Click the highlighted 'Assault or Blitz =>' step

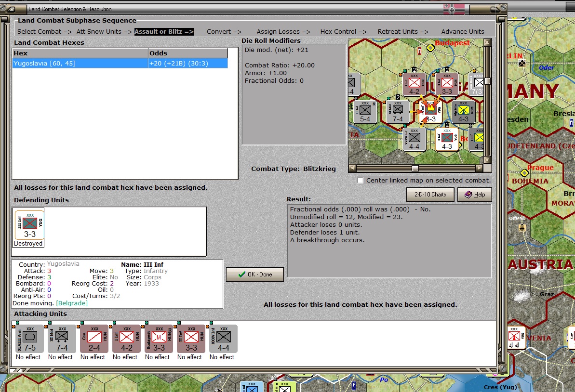tap(164, 31)
